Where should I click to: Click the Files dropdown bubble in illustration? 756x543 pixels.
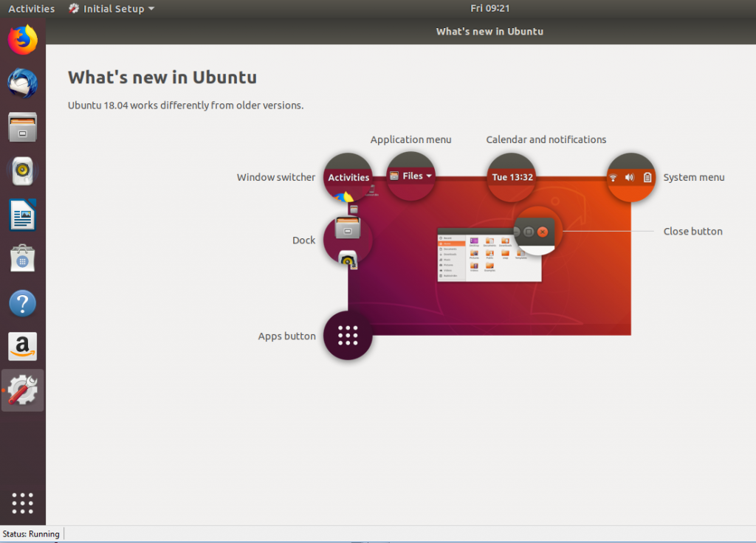tap(411, 176)
